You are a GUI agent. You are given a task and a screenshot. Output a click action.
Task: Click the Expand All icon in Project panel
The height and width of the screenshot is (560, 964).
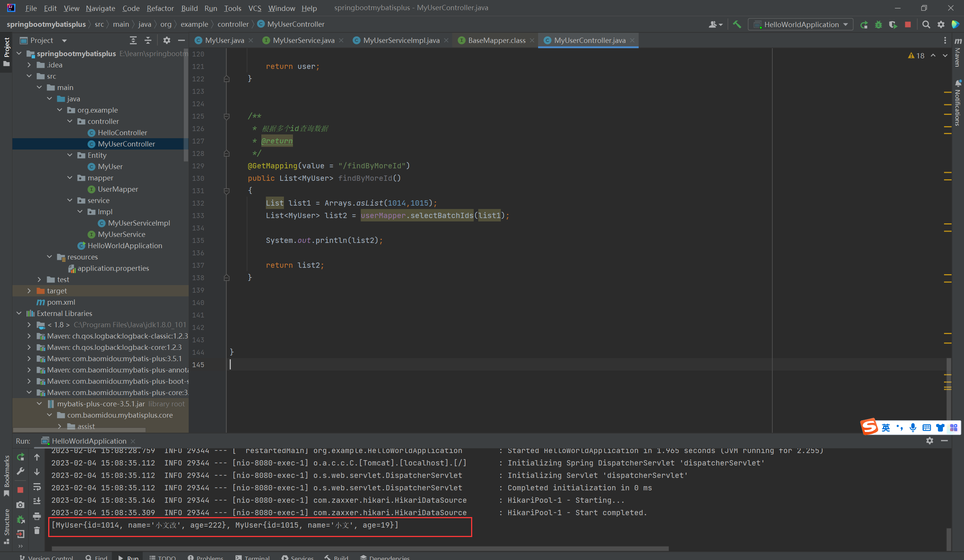click(x=133, y=40)
